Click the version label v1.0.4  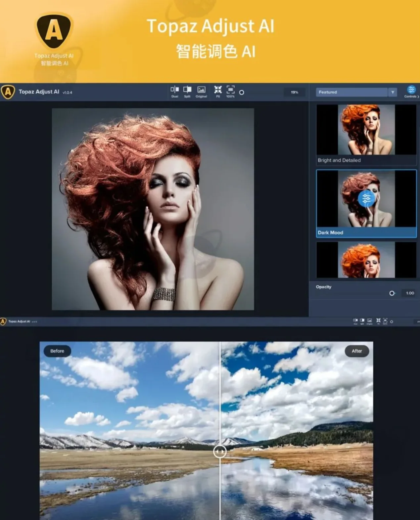(67, 93)
